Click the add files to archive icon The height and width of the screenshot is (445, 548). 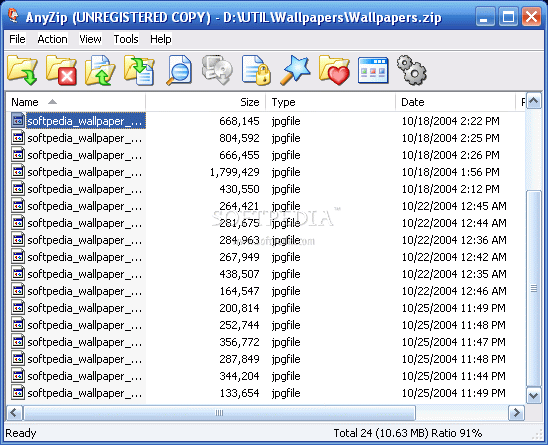point(100,70)
